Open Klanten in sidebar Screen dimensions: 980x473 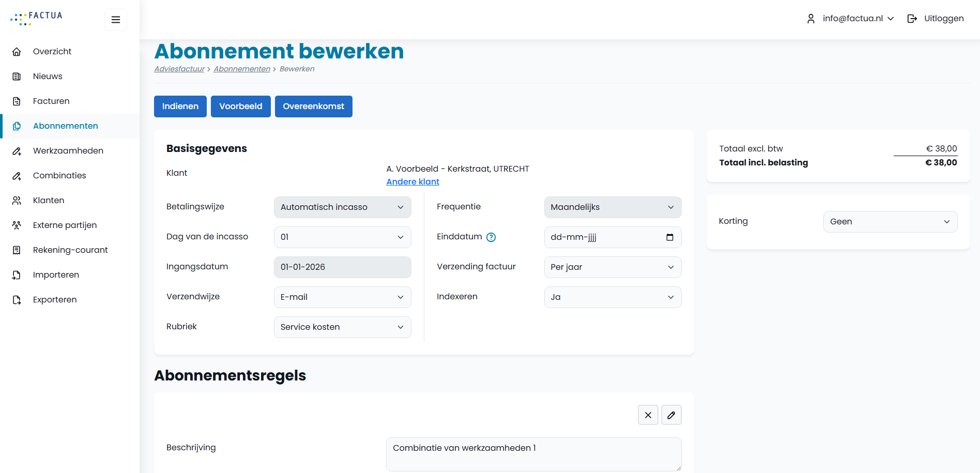70,201
